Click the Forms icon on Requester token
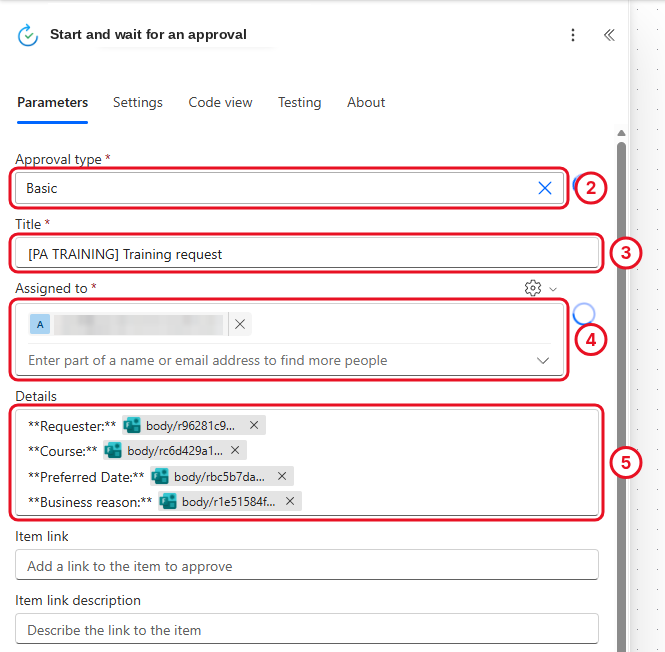The height and width of the screenshot is (652, 665). [132, 425]
